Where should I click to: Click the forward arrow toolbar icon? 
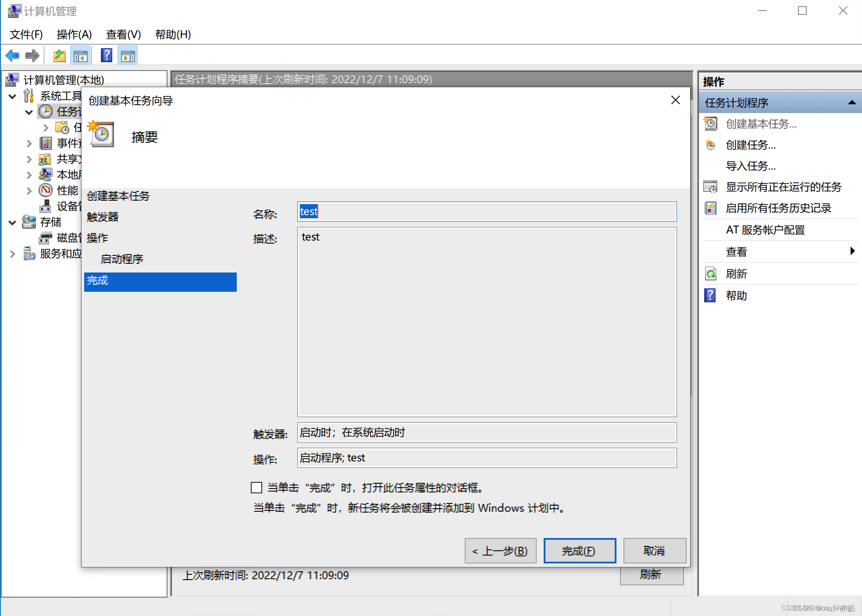[x=32, y=56]
